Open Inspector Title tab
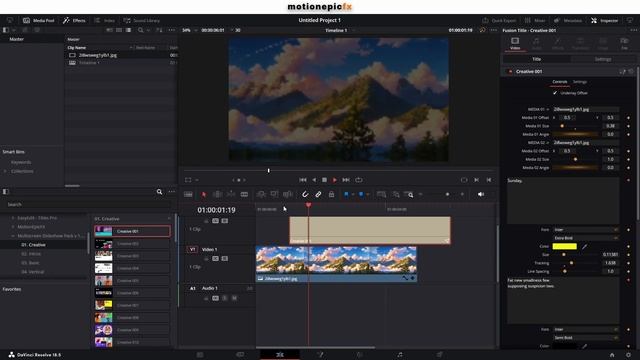The image size is (640, 360). [x=536, y=59]
